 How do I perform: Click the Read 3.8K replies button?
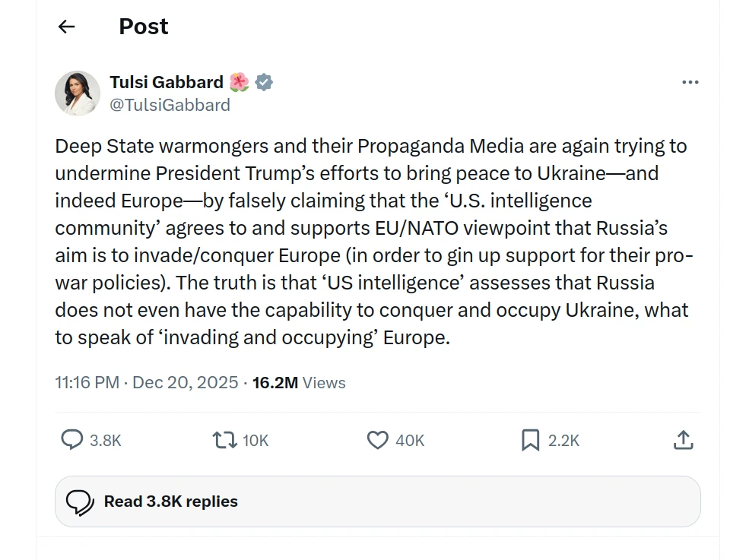pyautogui.click(x=170, y=501)
